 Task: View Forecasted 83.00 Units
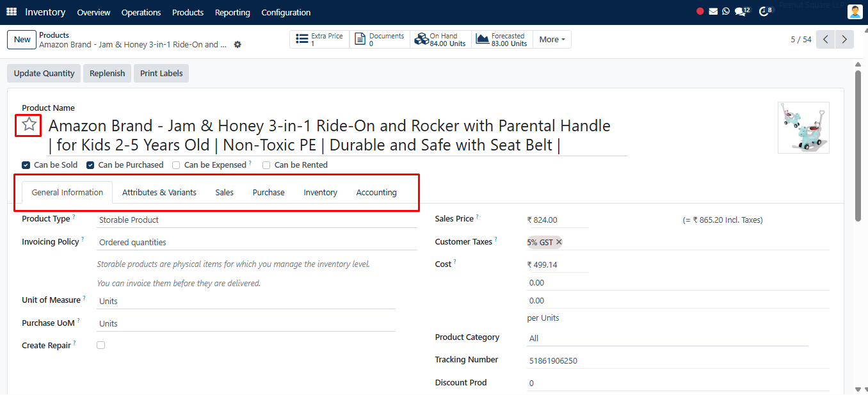click(x=502, y=40)
